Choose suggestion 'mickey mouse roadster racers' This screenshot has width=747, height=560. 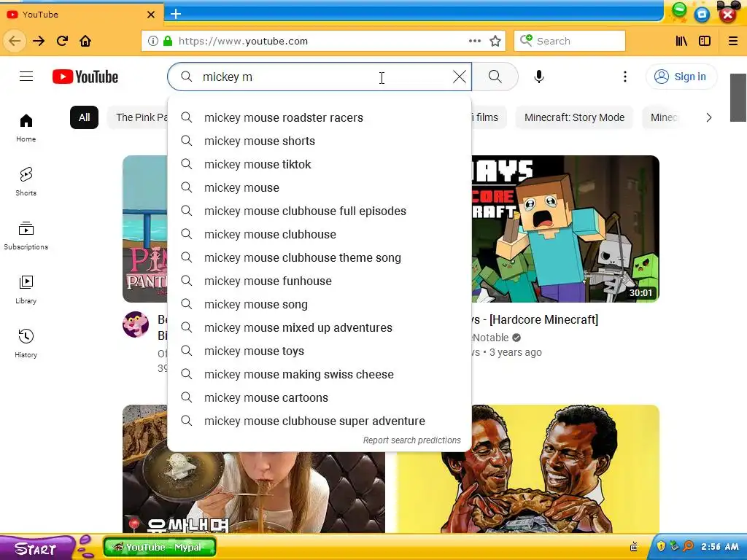pos(320,117)
